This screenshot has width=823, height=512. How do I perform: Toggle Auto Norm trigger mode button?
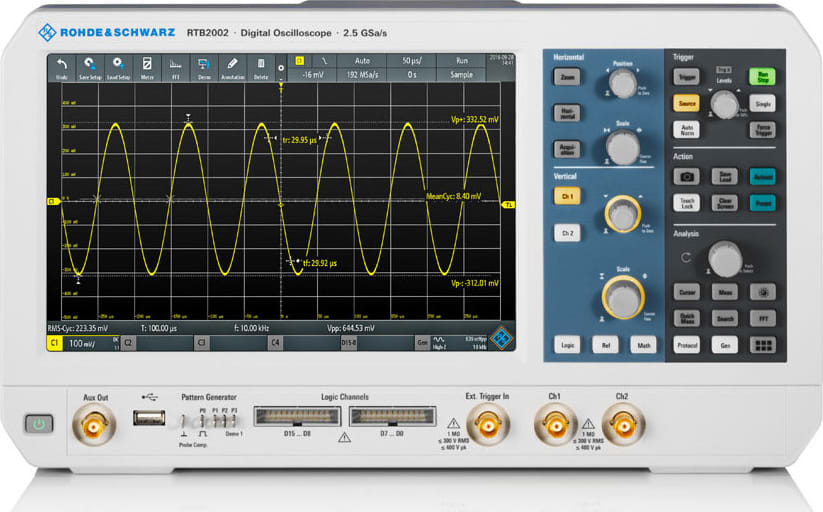pyautogui.click(x=687, y=130)
